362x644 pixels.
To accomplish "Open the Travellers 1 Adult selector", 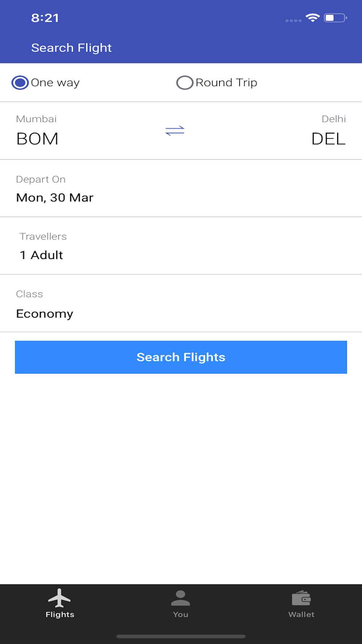I will (x=181, y=246).
